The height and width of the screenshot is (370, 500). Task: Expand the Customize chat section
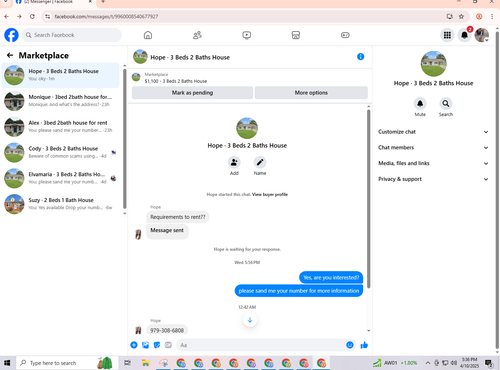433,132
